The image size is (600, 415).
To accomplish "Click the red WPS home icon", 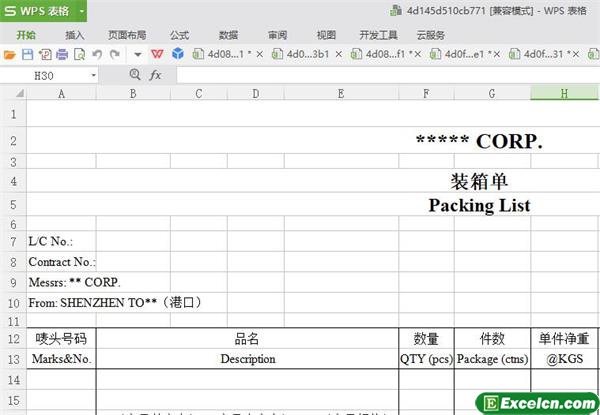I will pos(157,54).
